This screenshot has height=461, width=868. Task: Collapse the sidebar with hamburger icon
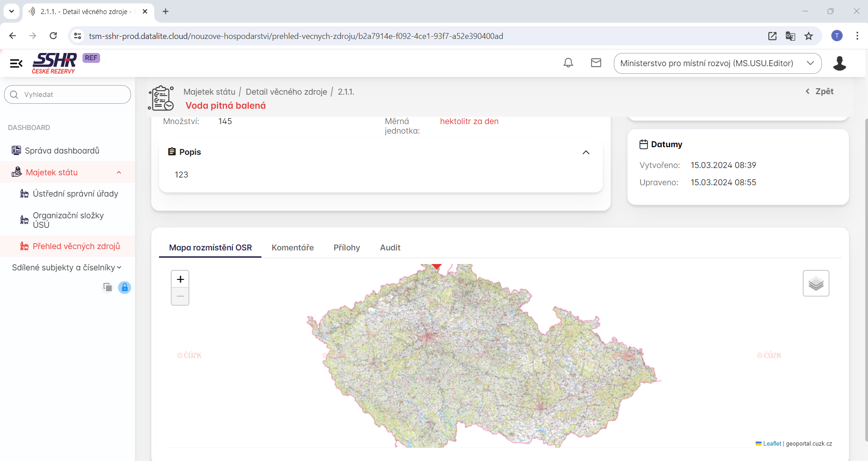pyautogui.click(x=16, y=63)
